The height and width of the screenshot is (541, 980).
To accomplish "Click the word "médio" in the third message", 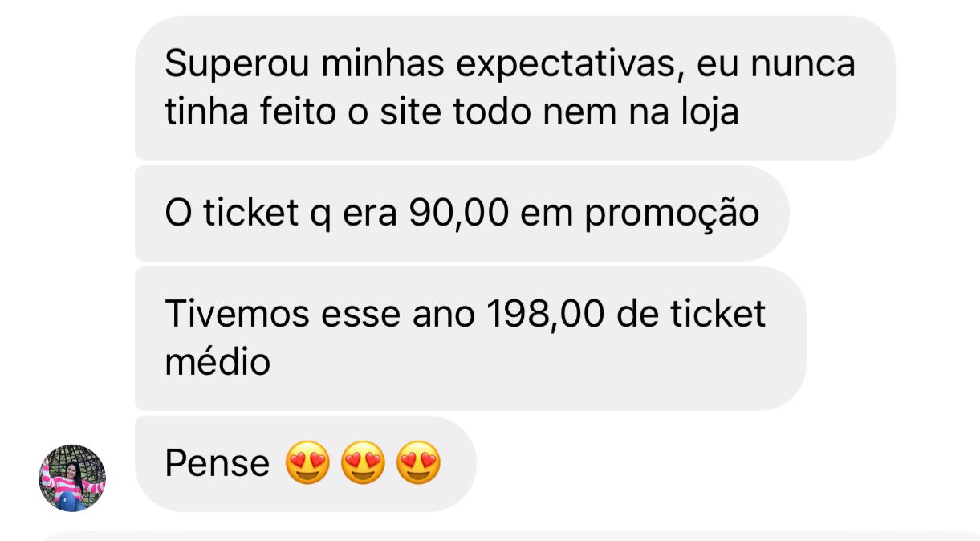I will click(x=218, y=363).
